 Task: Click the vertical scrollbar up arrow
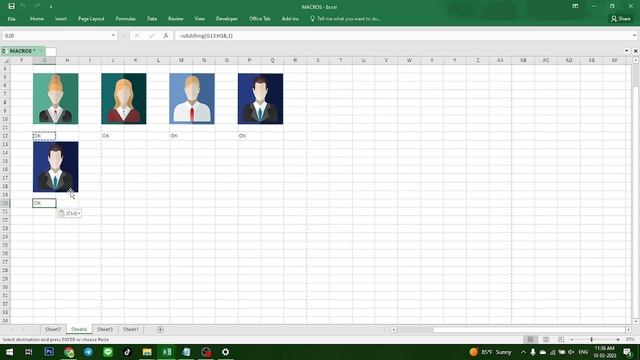coord(636,60)
